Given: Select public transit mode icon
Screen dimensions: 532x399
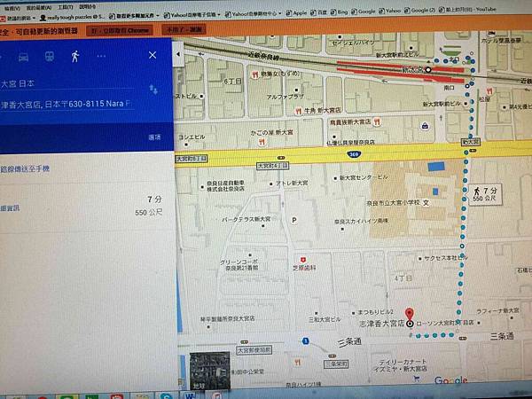Looking at the screenshot, I should tap(50, 57).
